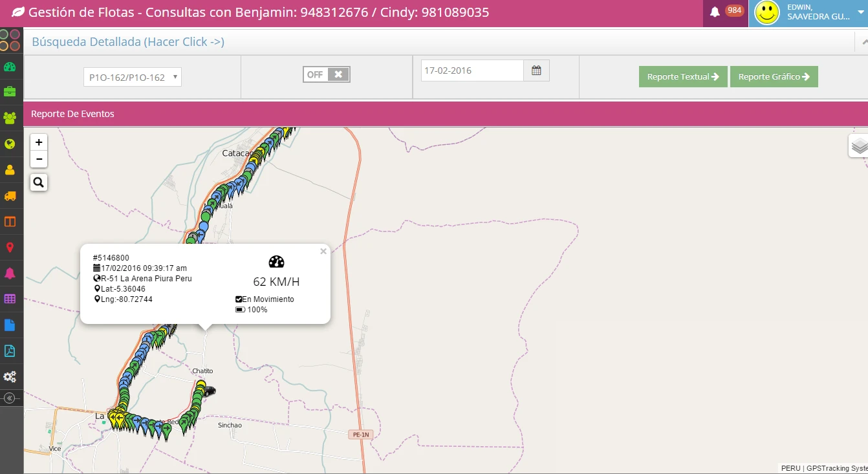Zoom in the map with plus button
This screenshot has height=474, width=868.
point(39,142)
